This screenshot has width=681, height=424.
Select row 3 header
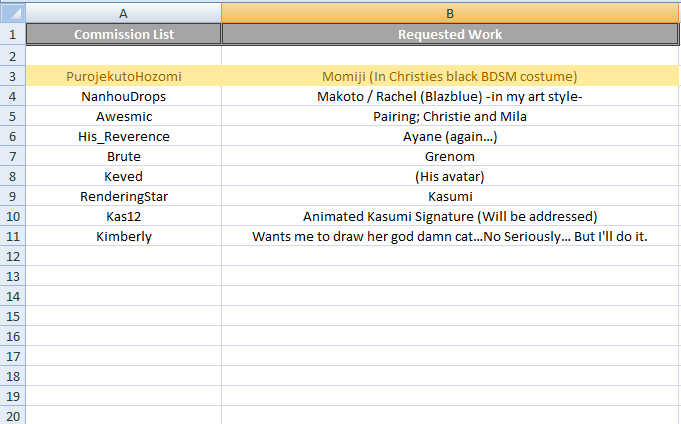(x=12, y=76)
